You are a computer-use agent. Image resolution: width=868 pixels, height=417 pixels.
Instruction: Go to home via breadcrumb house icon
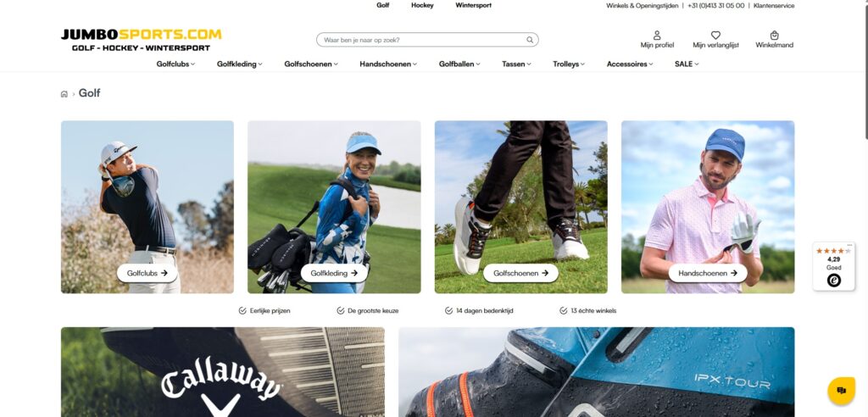tap(64, 93)
